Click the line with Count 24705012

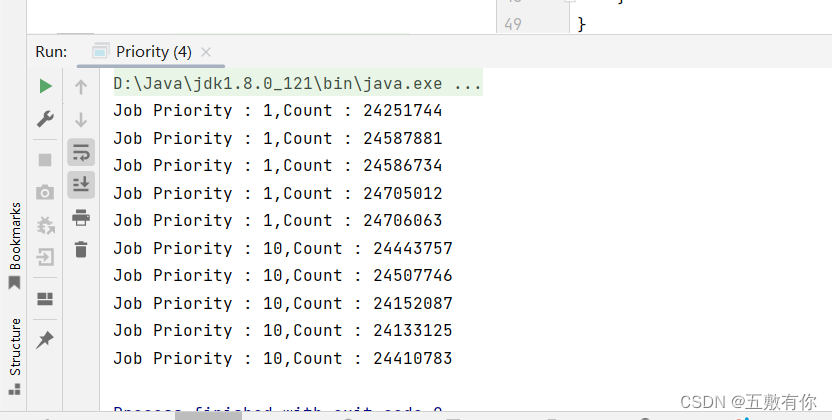278,193
